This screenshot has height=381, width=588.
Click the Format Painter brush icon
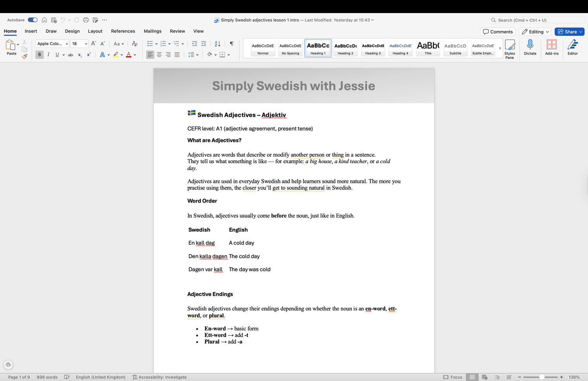(24, 57)
